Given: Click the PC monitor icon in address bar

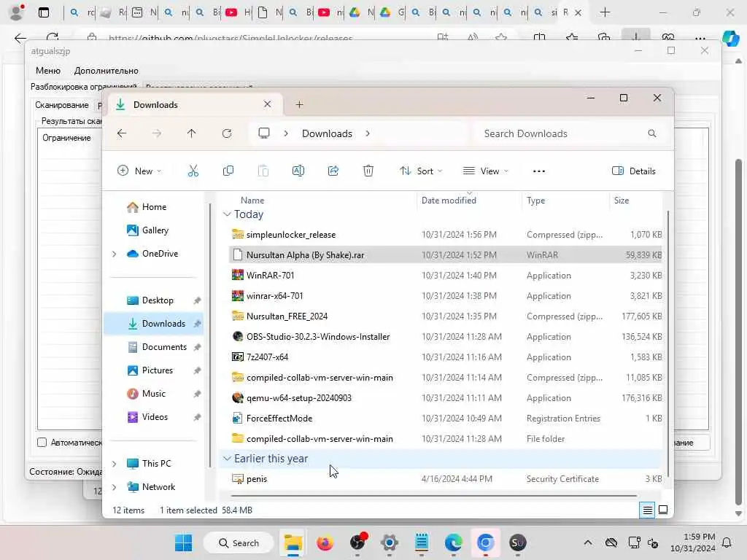Looking at the screenshot, I should [264, 133].
